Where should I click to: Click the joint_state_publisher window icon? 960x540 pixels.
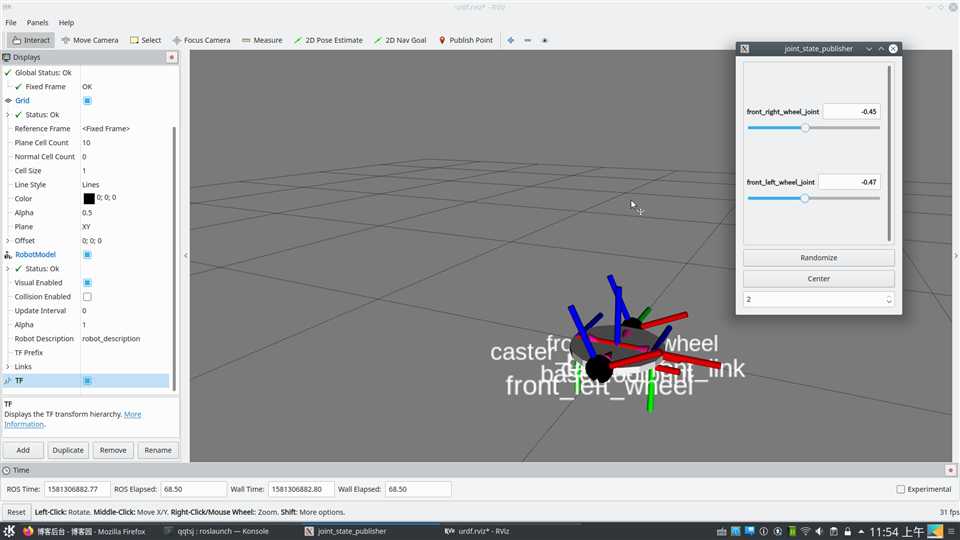click(x=744, y=48)
